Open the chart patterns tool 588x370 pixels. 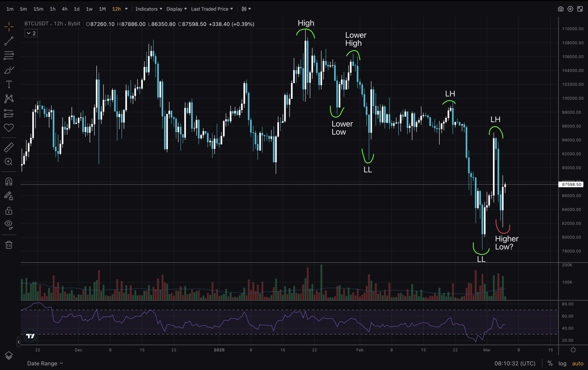(9, 99)
